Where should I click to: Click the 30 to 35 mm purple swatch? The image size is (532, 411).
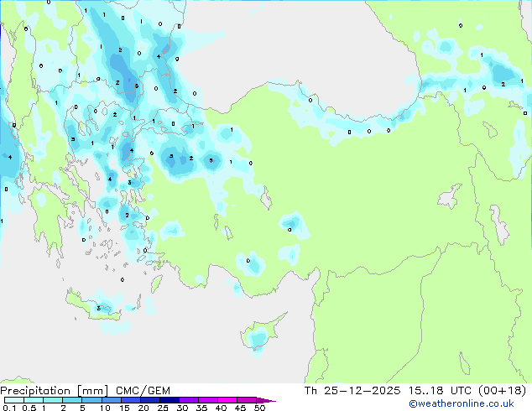coord(188,400)
